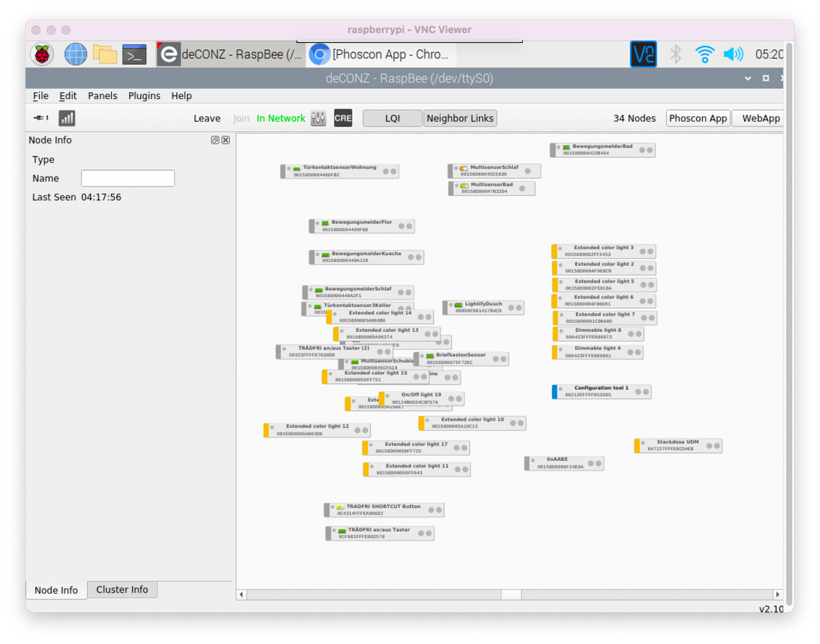Float the Node Info panel

coord(215,140)
